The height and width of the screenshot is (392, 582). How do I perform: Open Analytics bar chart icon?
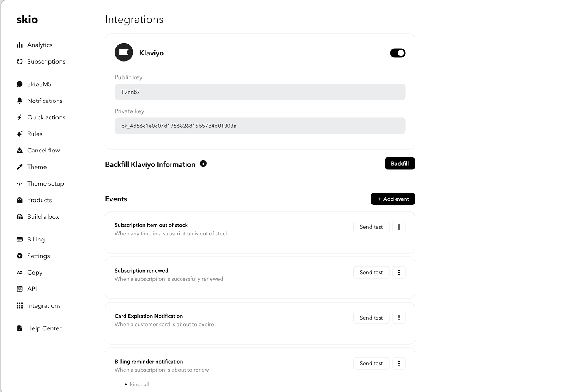pos(20,45)
